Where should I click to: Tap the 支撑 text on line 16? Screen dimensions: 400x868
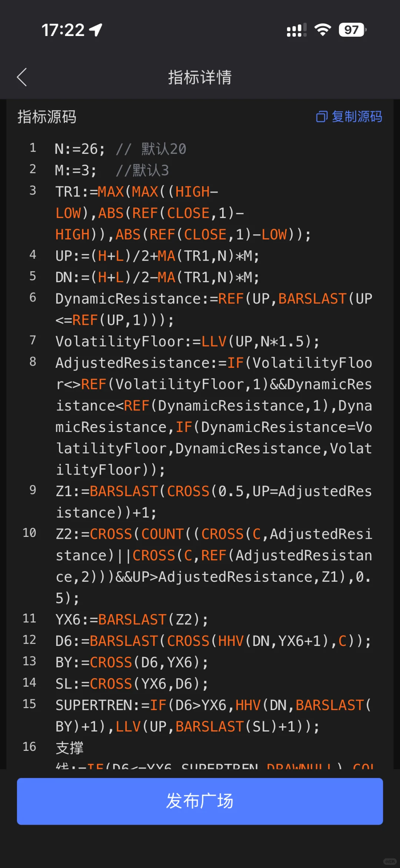click(70, 748)
